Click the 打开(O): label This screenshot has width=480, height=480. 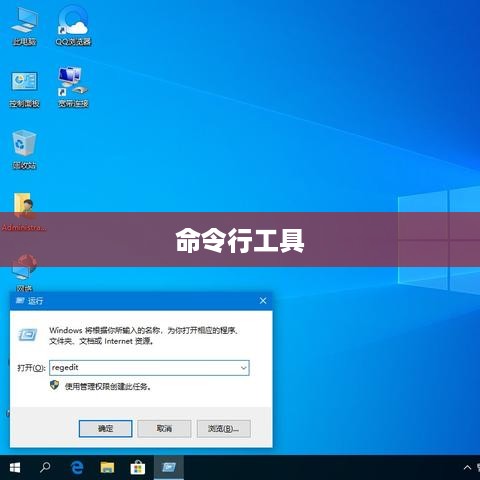pos(31,368)
